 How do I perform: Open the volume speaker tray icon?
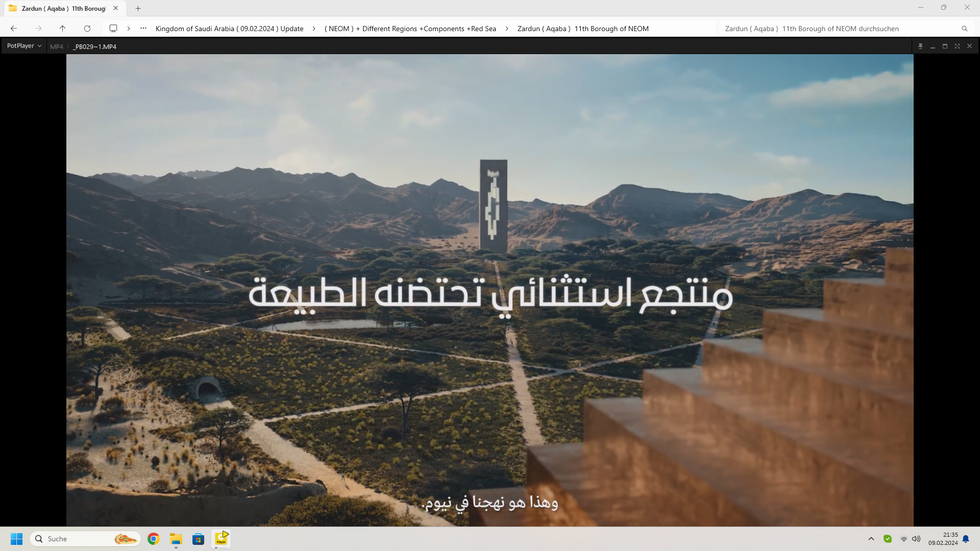pyautogui.click(x=916, y=539)
